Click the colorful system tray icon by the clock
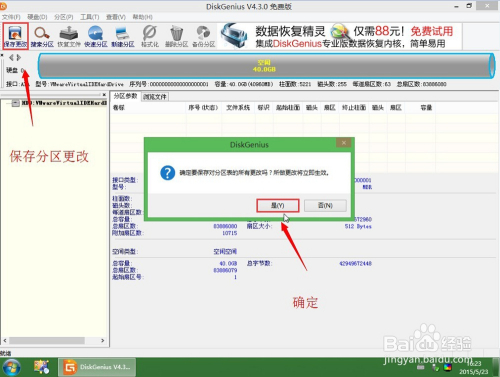500x377 pixels. coord(447,368)
